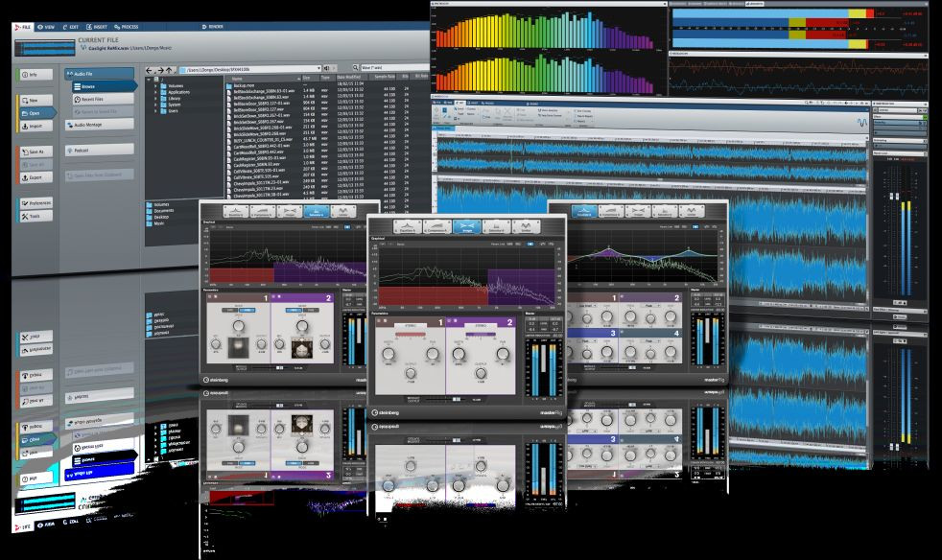Viewport: 942px width, 560px height.
Task: Click the up-folder arrow in the browser toolbar
Action: [170, 67]
